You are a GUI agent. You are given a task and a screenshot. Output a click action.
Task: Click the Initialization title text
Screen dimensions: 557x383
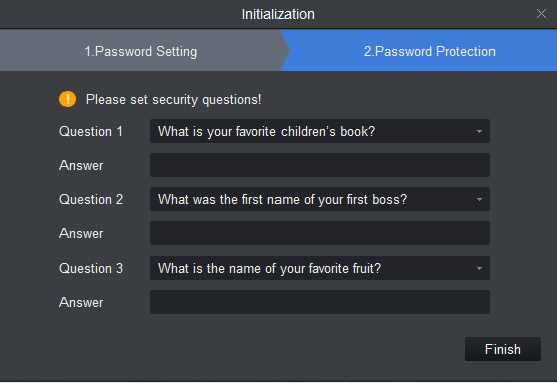(278, 14)
